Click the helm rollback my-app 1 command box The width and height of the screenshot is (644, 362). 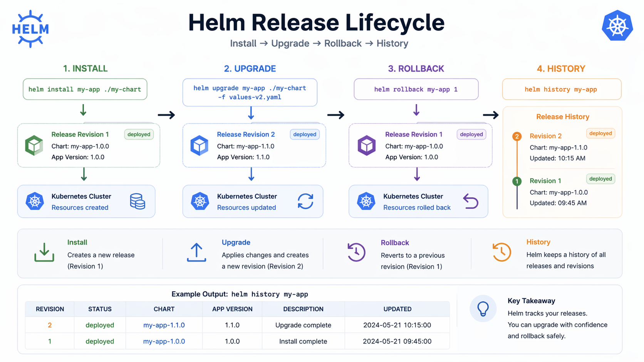tap(416, 89)
